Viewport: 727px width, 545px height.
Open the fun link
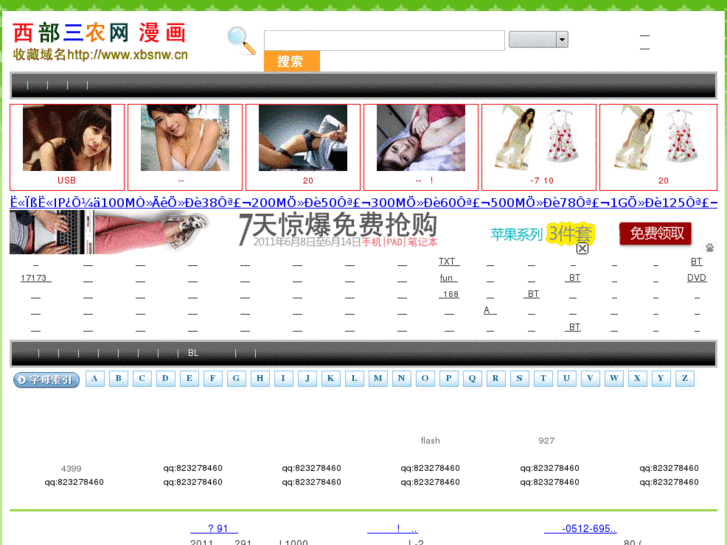coord(448,278)
